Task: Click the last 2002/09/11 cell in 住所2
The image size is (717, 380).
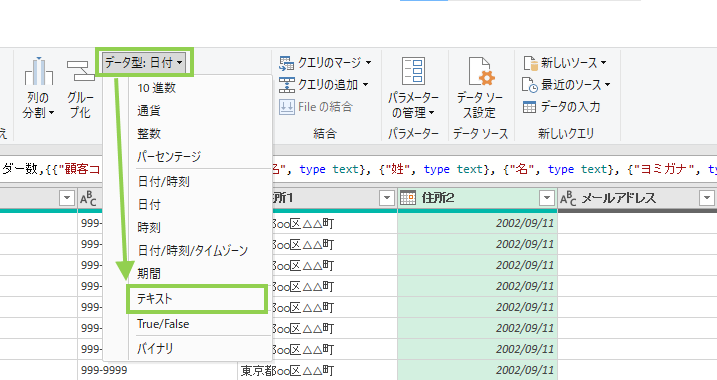Action: pos(477,370)
